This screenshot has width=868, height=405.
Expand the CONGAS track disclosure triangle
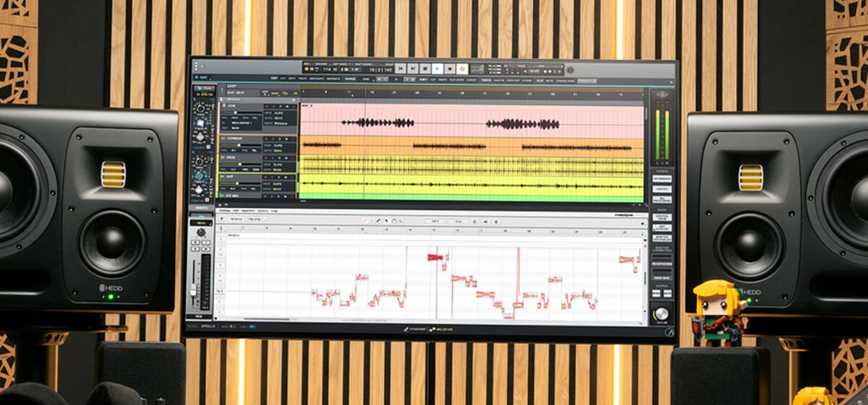click(x=222, y=138)
